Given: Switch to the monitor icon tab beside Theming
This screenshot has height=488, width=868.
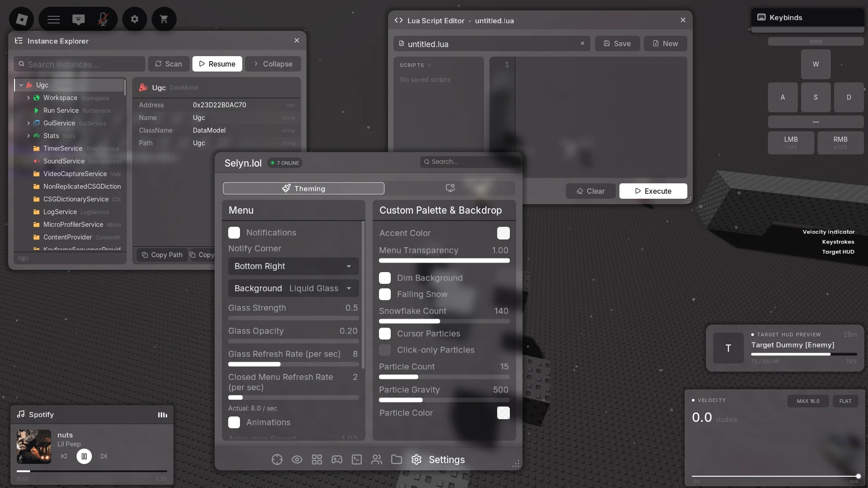Looking at the screenshot, I should tap(450, 188).
